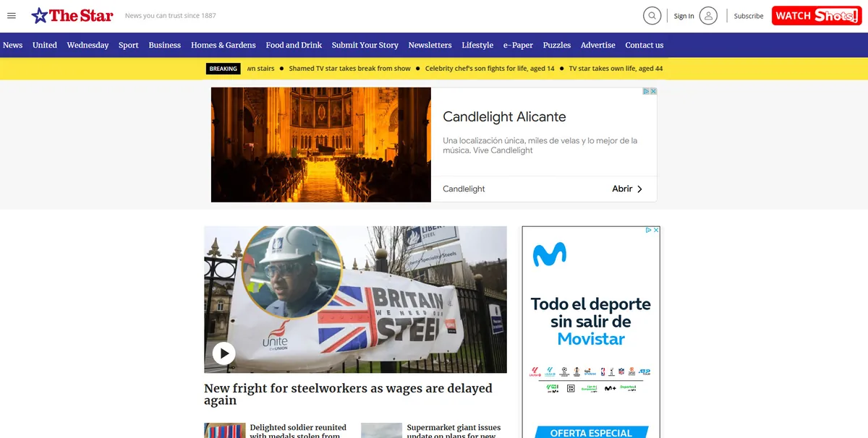Screen dimensions: 868x438
Task: Click 'Todo el deporte sin salir' Movistar ad
Action: pos(591,322)
